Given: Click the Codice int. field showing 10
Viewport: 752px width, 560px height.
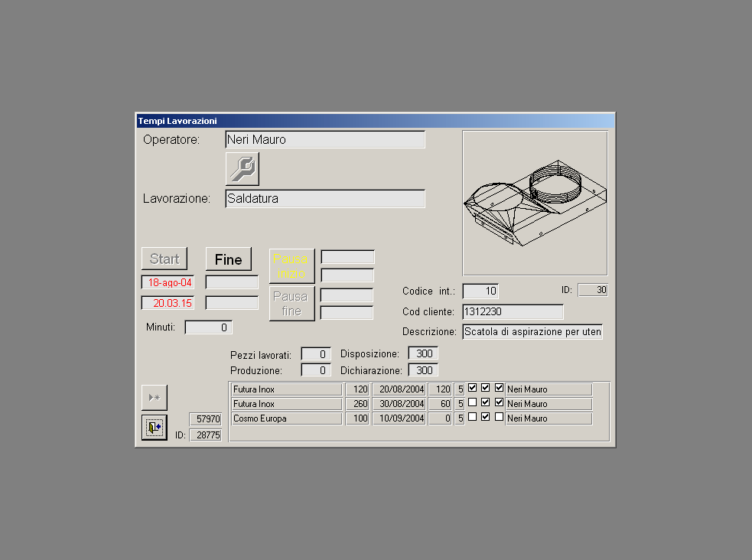Looking at the screenshot, I should [x=480, y=291].
